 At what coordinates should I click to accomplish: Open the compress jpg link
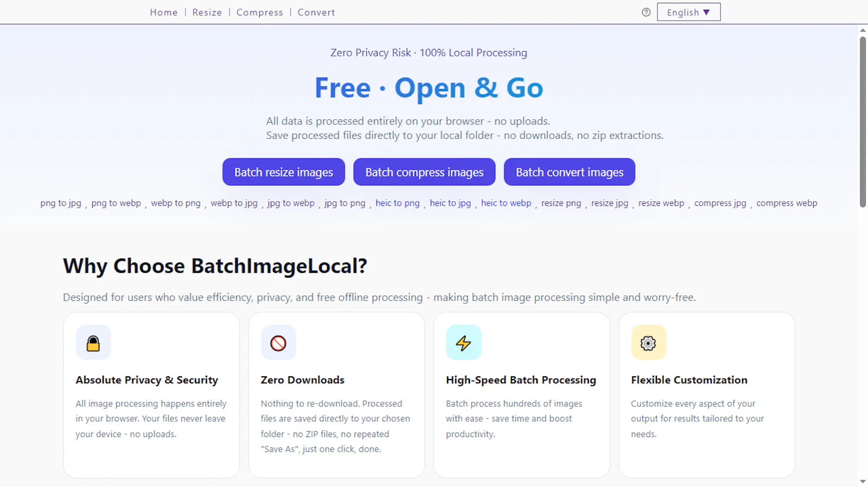720,203
